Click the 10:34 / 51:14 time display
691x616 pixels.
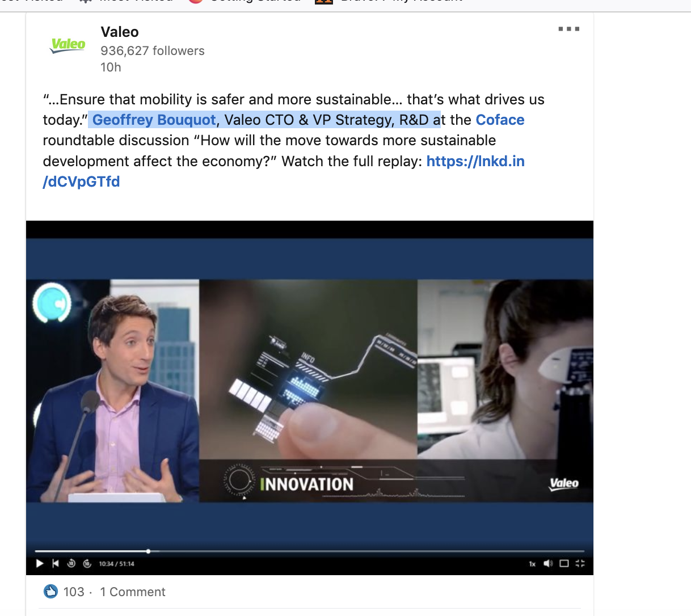coord(116,564)
